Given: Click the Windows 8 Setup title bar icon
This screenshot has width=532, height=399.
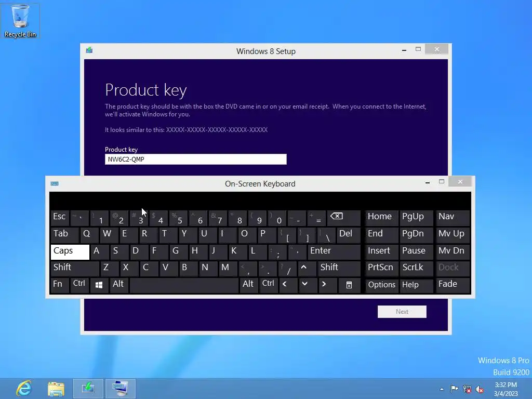Looking at the screenshot, I should (89, 50).
